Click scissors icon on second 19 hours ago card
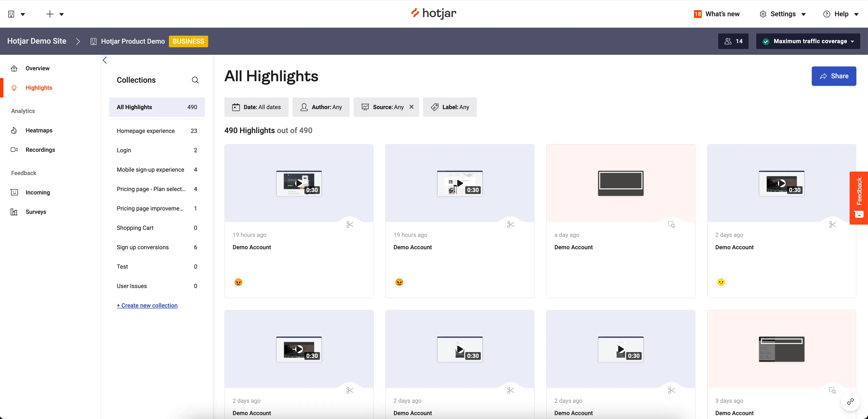This screenshot has width=868, height=419. tap(511, 225)
